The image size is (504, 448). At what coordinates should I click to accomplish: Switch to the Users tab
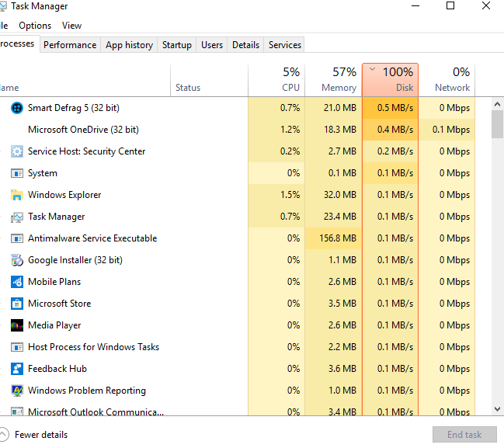click(212, 45)
